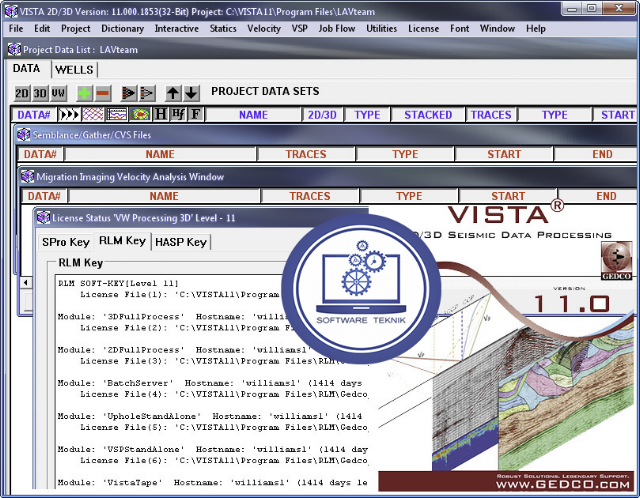The width and height of the screenshot is (640, 498).
Task: Click the Module 'BatchServer' license line
Action: tap(210, 383)
